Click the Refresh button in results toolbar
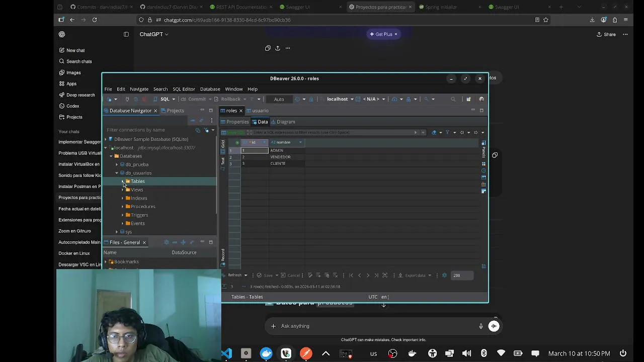This screenshot has height=362, width=644. [234, 275]
